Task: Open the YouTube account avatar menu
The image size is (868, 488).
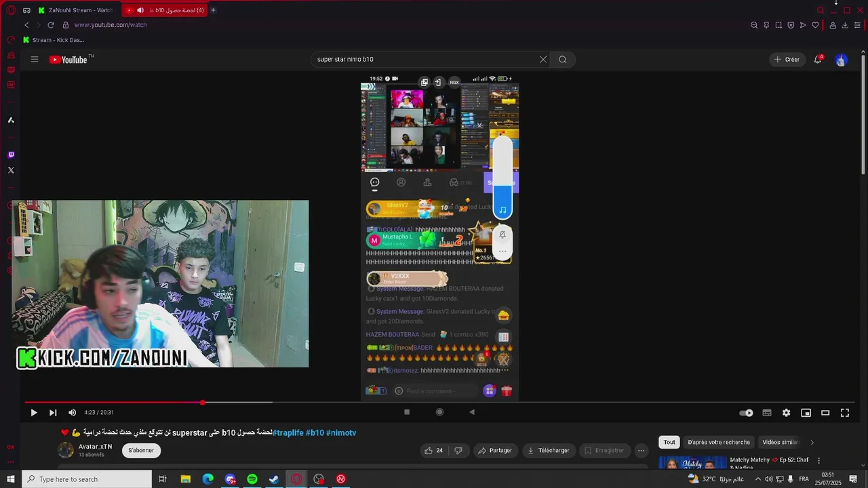Action: [x=841, y=60]
